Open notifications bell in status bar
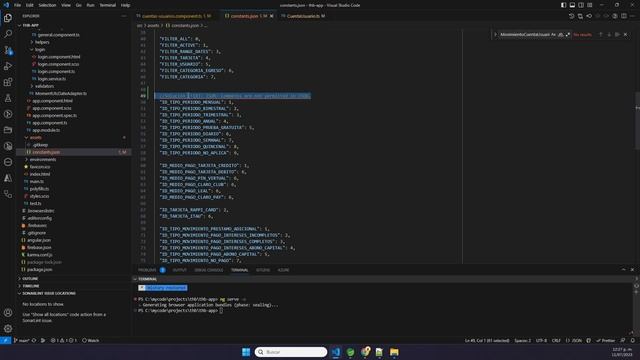 click(632, 340)
